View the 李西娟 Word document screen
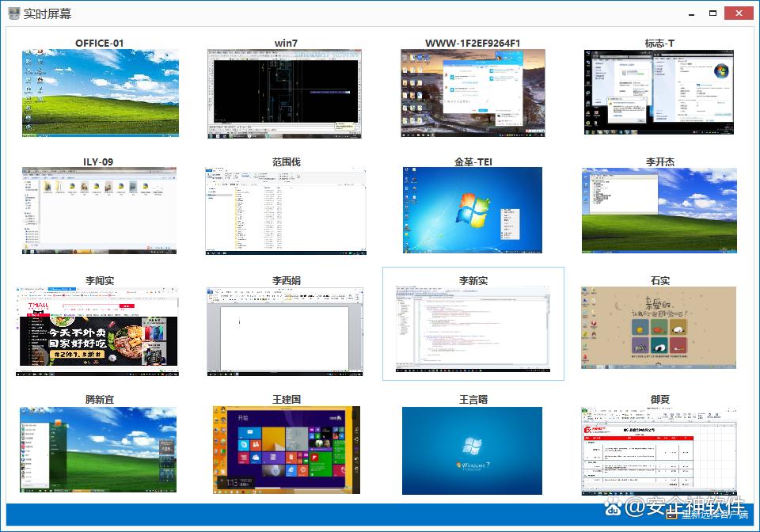Image resolution: width=760 pixels, height=532 pixels. point(284,332)
